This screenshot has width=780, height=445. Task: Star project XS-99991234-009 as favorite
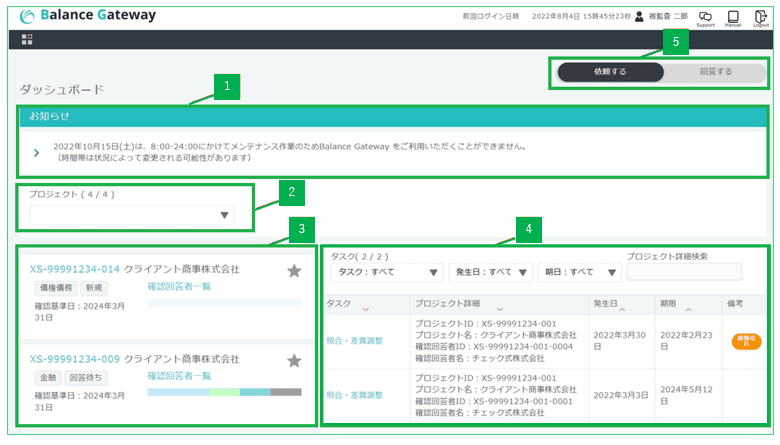point(294,360)
